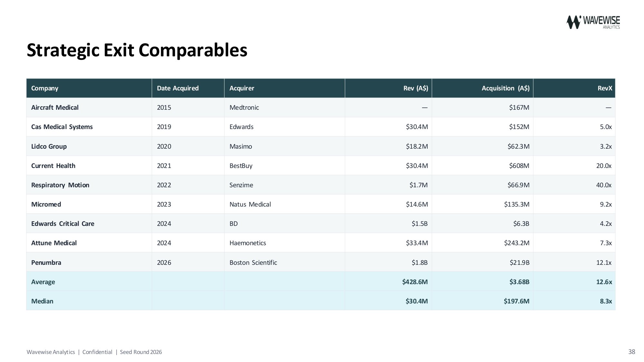The width and height of the screenshot is (644, 362).
Task: Select the year '2024' in Attune Medical row
Action: click(164, 243)
